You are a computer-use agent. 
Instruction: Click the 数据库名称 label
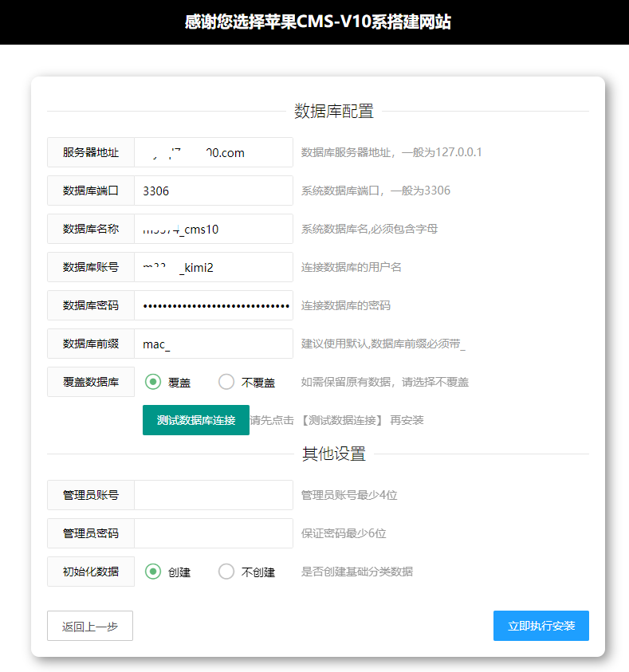(x=90, y=229)
